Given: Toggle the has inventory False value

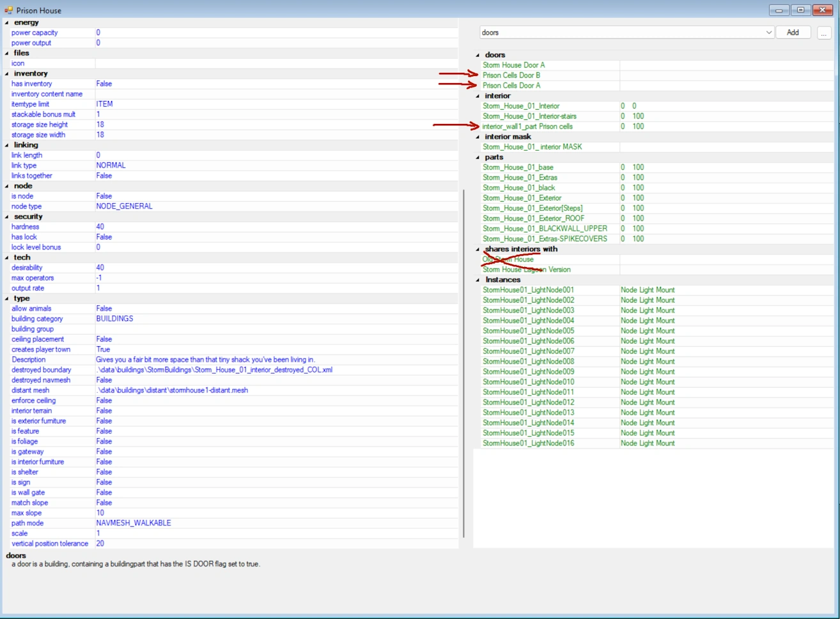Looking at the screenshot, I should [x=104, y=84].
